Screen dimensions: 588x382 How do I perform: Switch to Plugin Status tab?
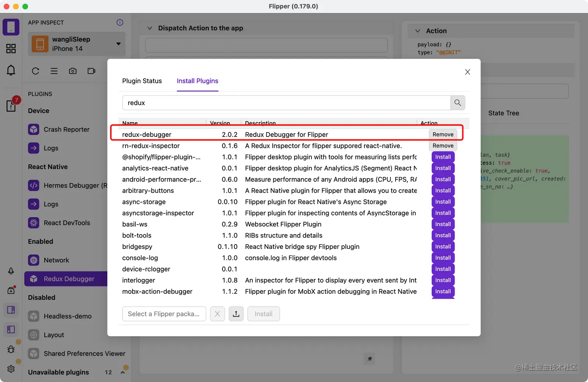pos(142,81)
